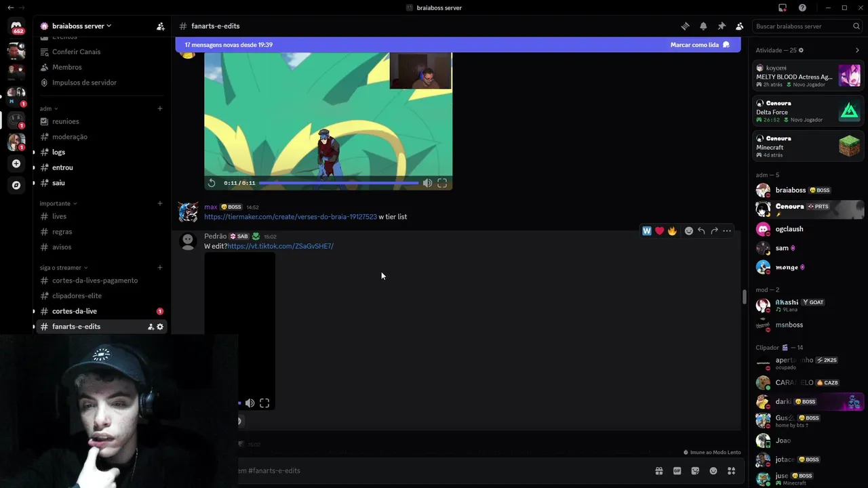This screenshot has height=488, width=868.
Task: Open Cenoura Delta Force activity card
Action: coord(808,111)
